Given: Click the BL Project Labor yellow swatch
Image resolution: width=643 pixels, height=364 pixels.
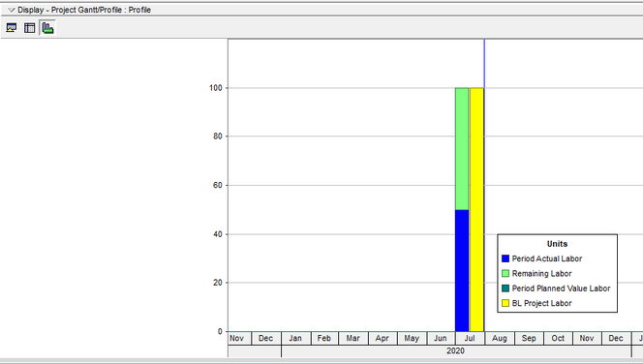Looking at the screenshot, I should tap(505, 303).
